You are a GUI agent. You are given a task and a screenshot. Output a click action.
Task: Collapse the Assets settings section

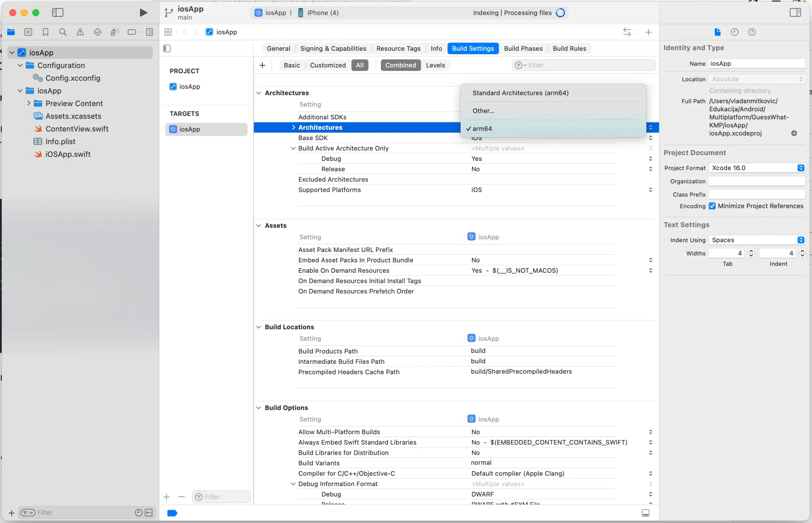pos(259,225)
